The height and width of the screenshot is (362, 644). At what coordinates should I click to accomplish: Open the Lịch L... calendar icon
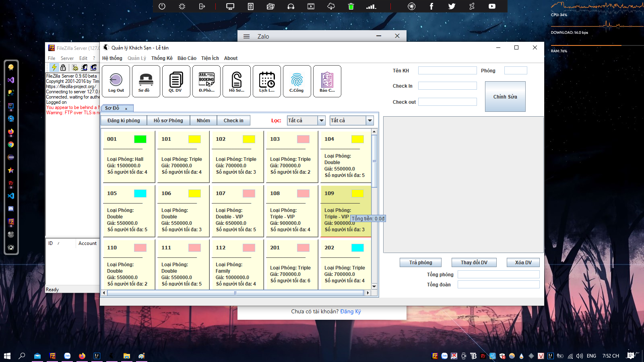coord(267,81)
